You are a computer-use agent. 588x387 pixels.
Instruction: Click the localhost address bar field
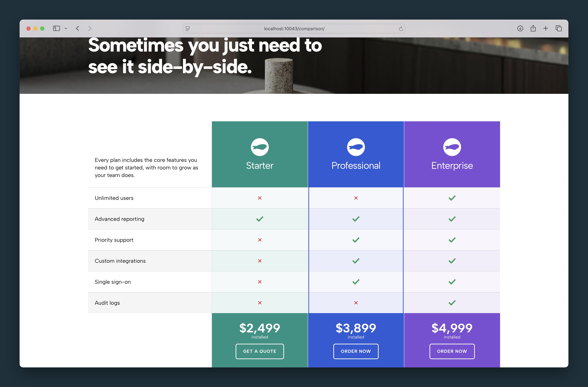tap(294, 29)
